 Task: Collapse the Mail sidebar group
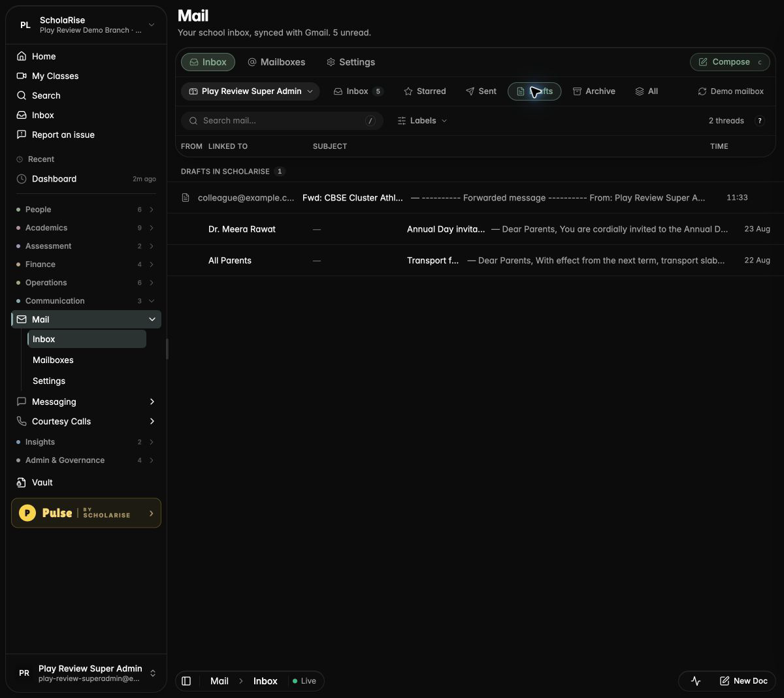tap(152, 319)
